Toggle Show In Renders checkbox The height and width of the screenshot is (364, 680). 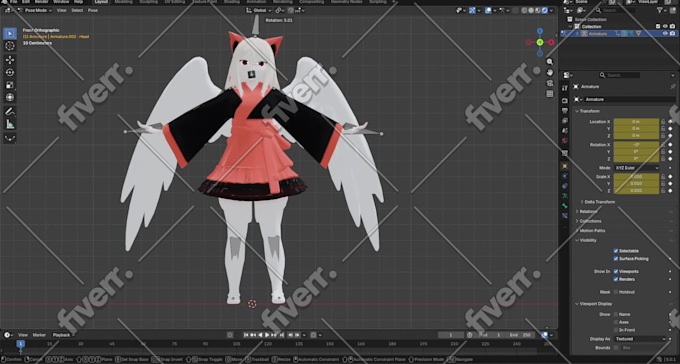[x=616, y=279]
